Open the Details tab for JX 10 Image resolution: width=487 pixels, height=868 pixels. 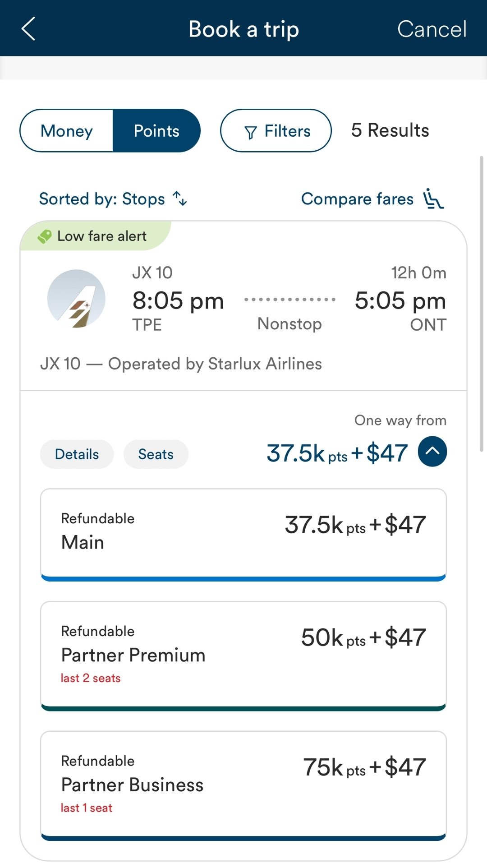coord(77,454)
